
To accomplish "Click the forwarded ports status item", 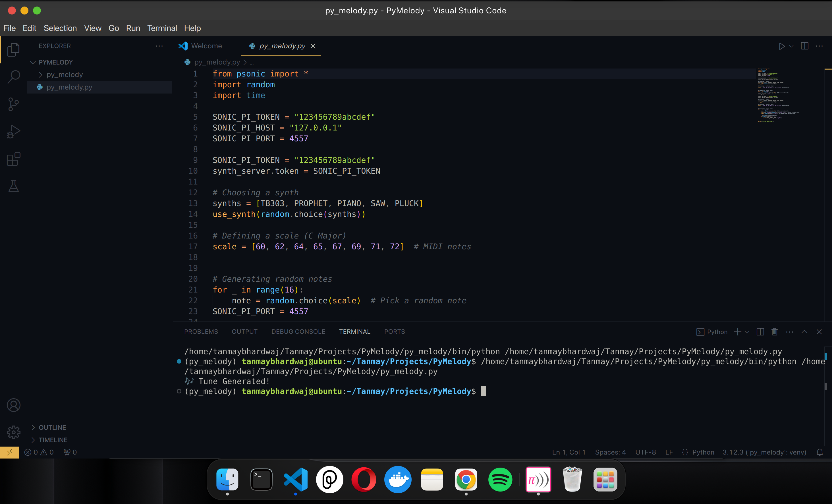I will pyautogui.click(x=70, y=452).
